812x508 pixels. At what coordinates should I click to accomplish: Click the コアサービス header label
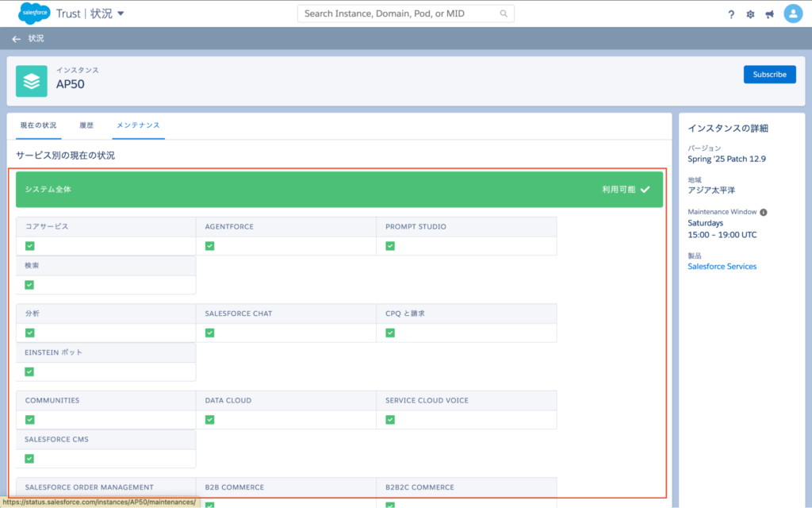(47, 226)
